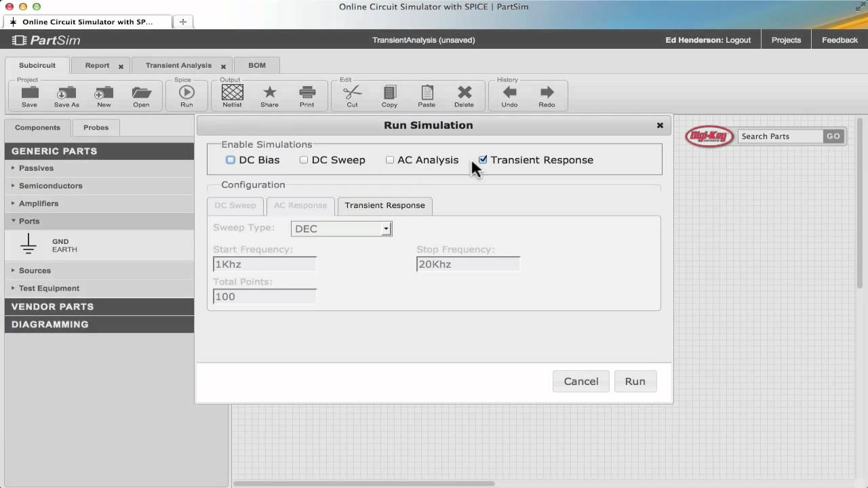Enable the DC Bias checkbox
This screenshot has width=868, height=488.
coord(231,160)
